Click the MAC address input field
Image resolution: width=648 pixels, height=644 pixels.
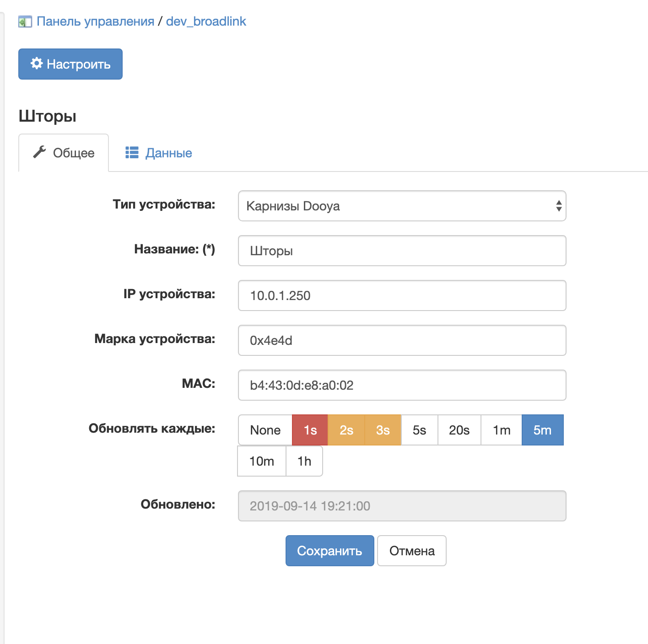402,385
